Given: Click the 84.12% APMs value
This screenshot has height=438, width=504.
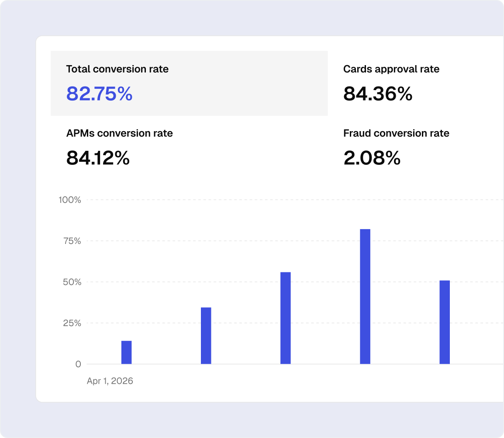Looking at the screenshot, I should pos(98,158).
